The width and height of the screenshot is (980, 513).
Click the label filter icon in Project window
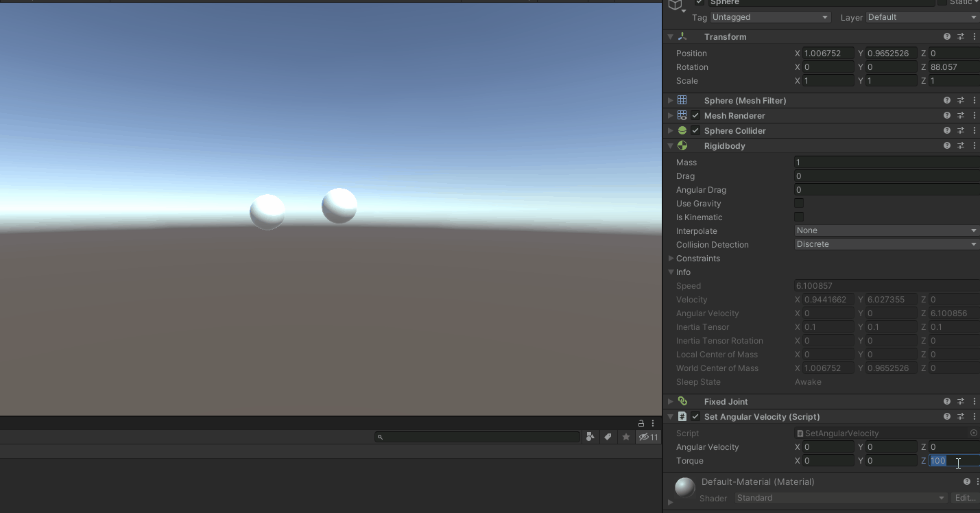(608, 437)
